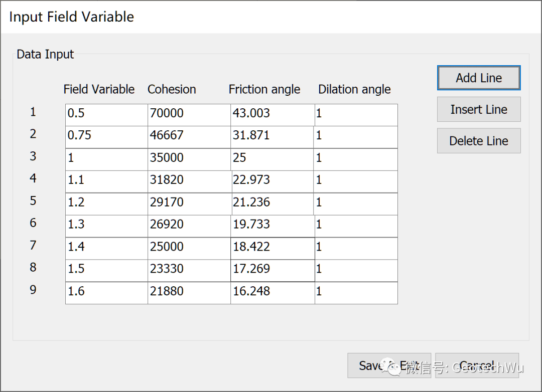542x392 pixels.
Task: Edit Cohesion cell showing 25000
Action: click(x=189, y=249)
